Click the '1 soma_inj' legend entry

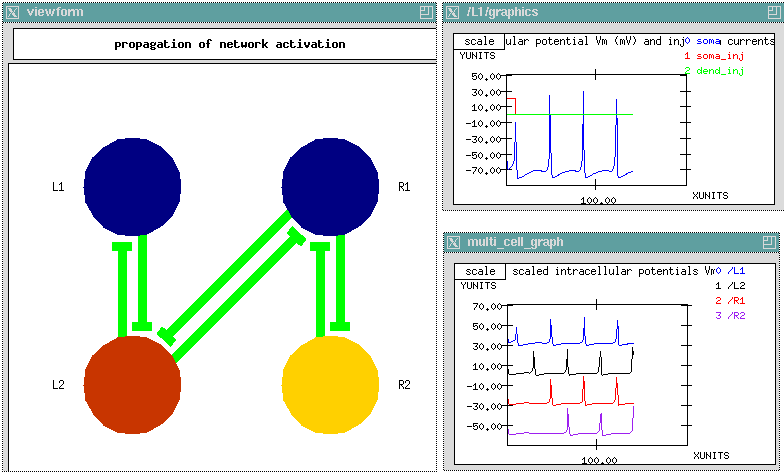pyautogui.click(x=714, y=56)
